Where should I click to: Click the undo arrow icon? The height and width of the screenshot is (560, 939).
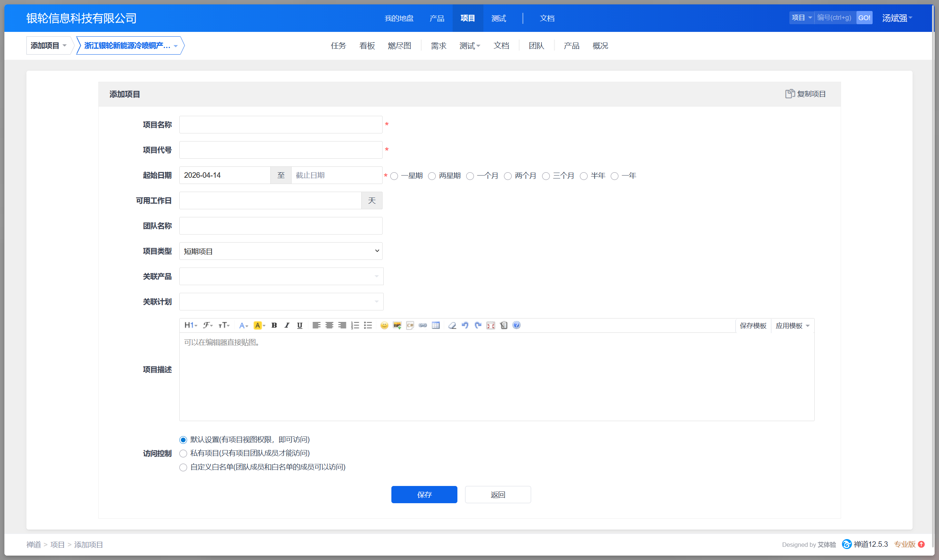465,325
